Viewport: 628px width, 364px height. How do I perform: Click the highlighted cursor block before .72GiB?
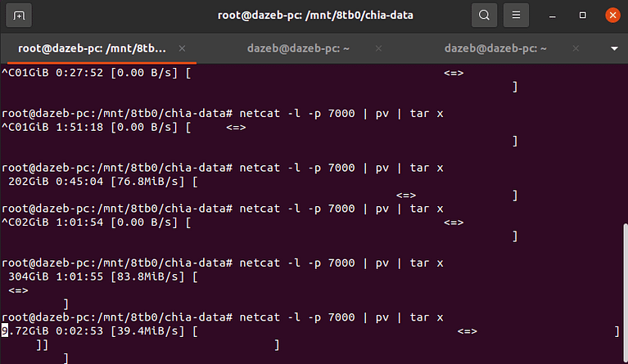[x=5, y=330]
